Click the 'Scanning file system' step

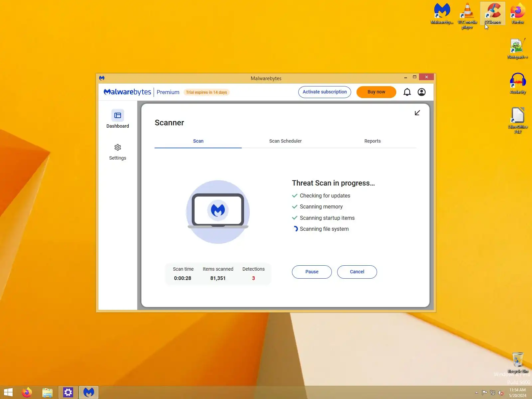pos(324,229)
